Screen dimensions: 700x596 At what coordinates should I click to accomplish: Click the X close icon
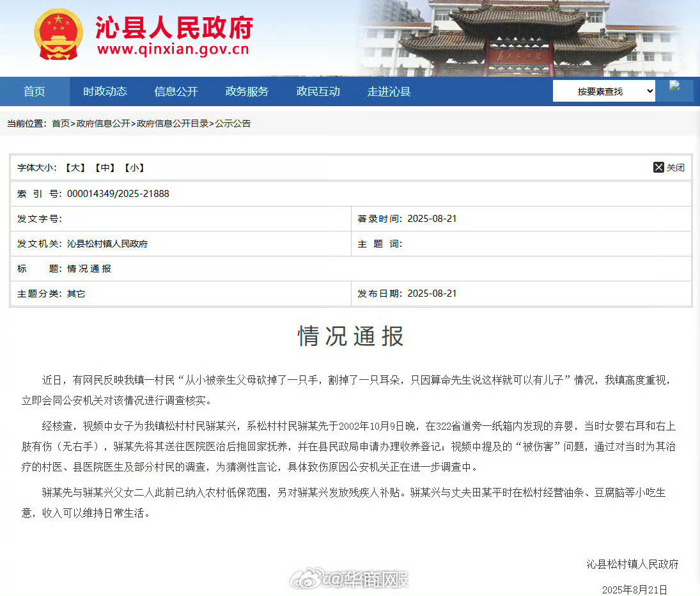click(658, 167)
